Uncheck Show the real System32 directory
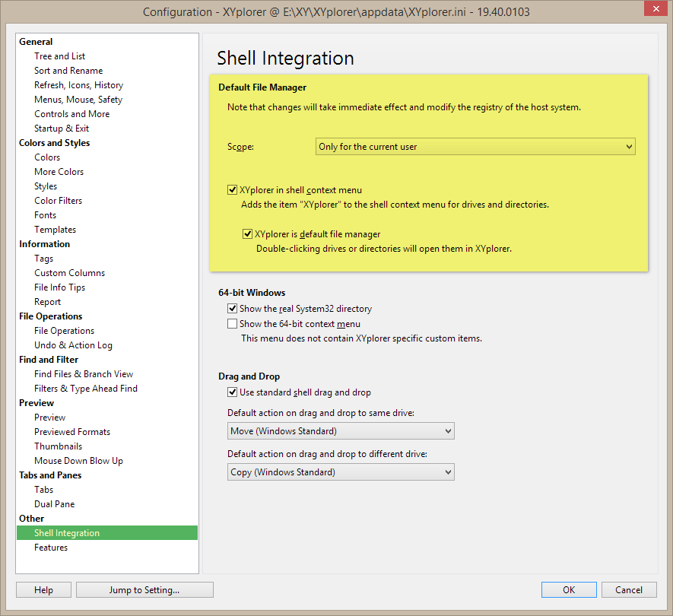Viewport: 673px width, 616px height. pos(233,309)
